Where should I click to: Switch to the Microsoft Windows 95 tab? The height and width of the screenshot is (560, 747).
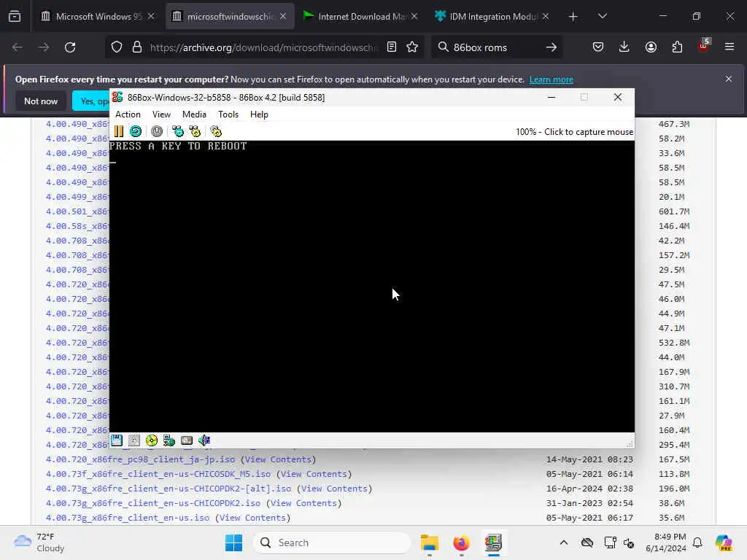pos(98,17)
